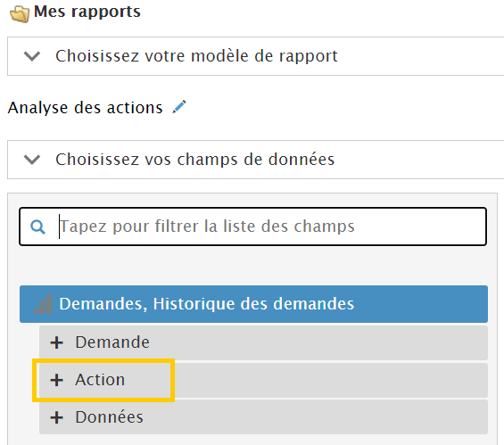Open Choisissez votre modèle de rapport section

tap(255, 56)
